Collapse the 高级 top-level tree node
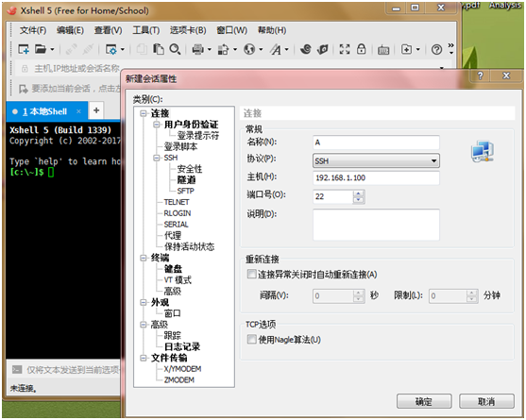 tap(144, 325)
